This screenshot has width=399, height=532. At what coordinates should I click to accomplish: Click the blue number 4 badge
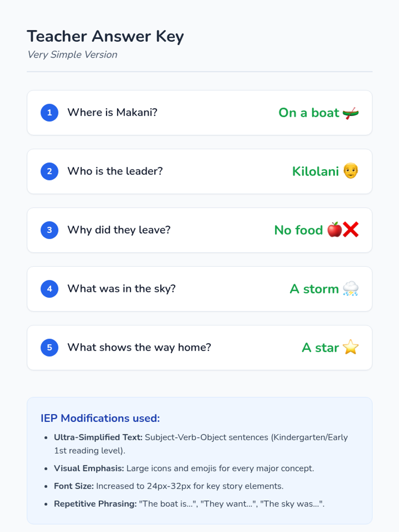(50, 289)
